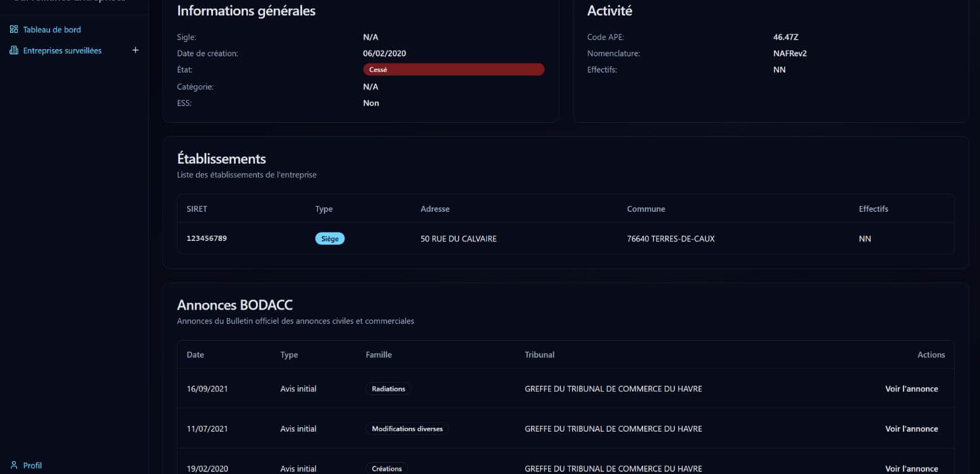Select address 50 RUE DU CALVAIRE

pos(458,238)
